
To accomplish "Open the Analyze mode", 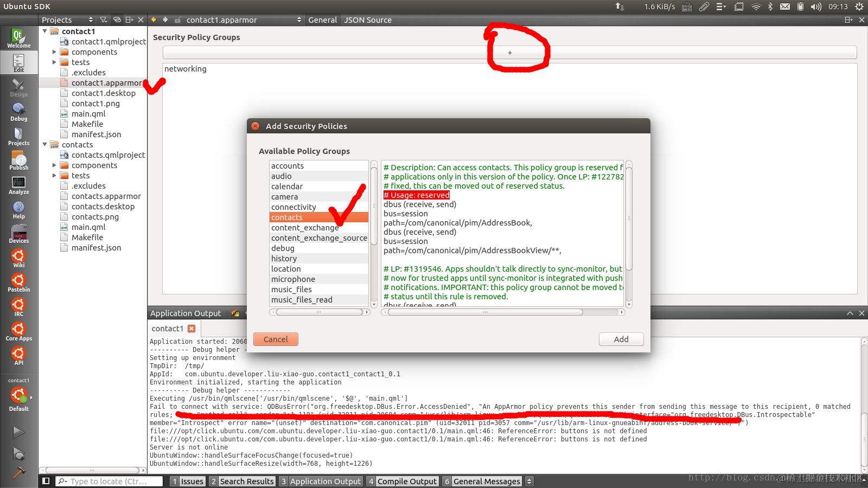I will (x=18, y=185).
